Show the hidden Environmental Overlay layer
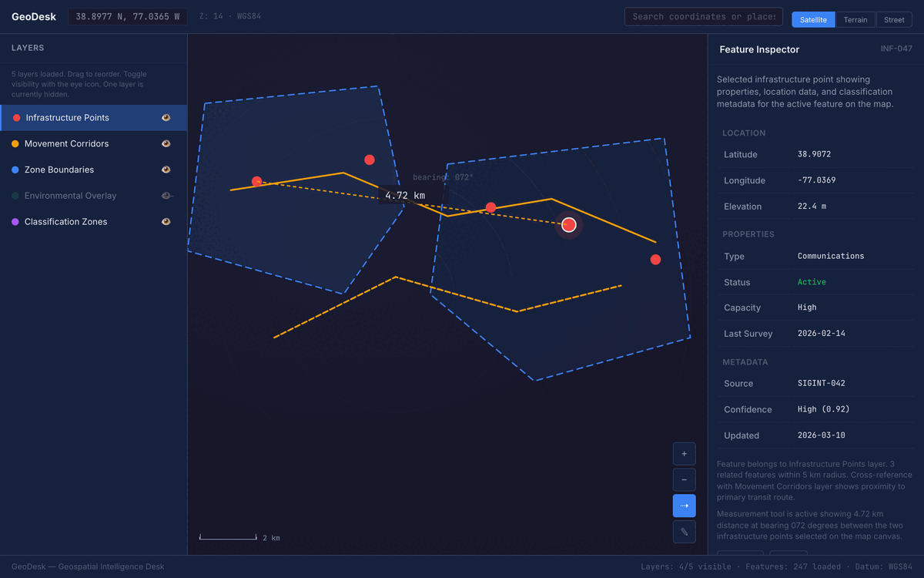This screenshot has height=578, width=924. (166, 195)
